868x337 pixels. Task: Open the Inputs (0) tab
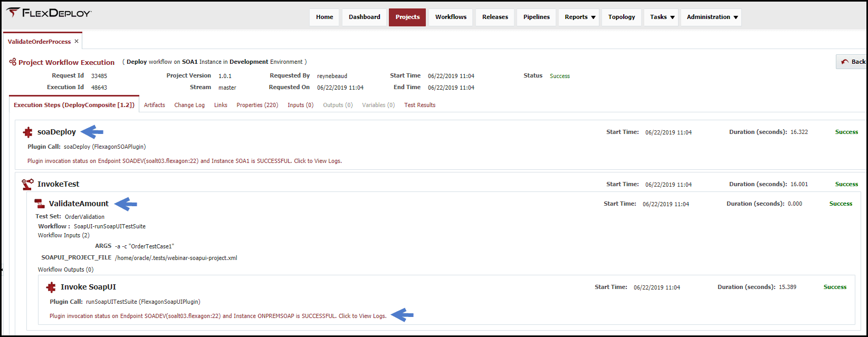tap(301, 105)
